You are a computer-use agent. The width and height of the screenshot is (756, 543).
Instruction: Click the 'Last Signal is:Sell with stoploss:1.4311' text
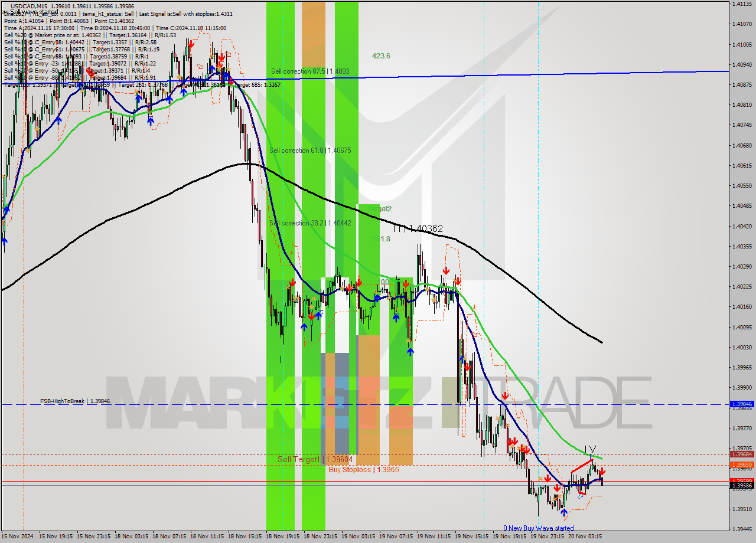click(x=186, y=14)
